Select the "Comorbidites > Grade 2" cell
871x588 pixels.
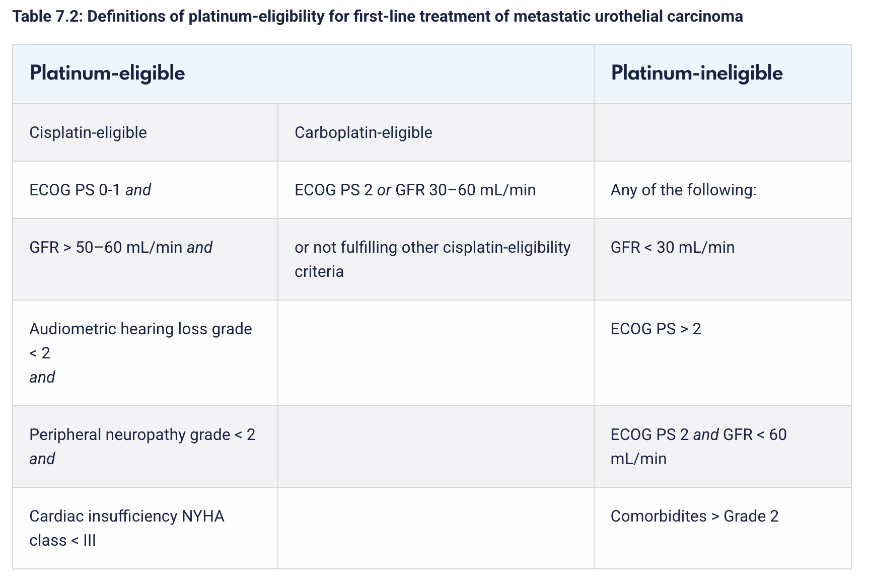click(x=694, y=517)
